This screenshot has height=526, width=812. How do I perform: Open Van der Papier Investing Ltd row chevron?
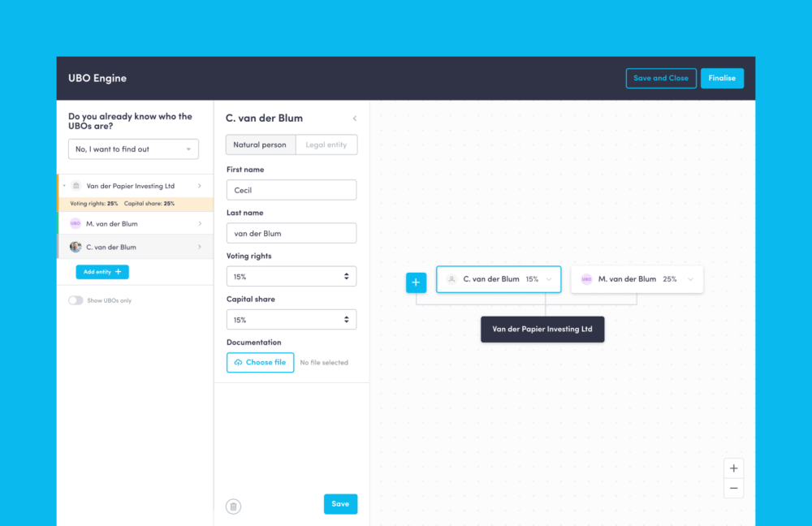200,186
